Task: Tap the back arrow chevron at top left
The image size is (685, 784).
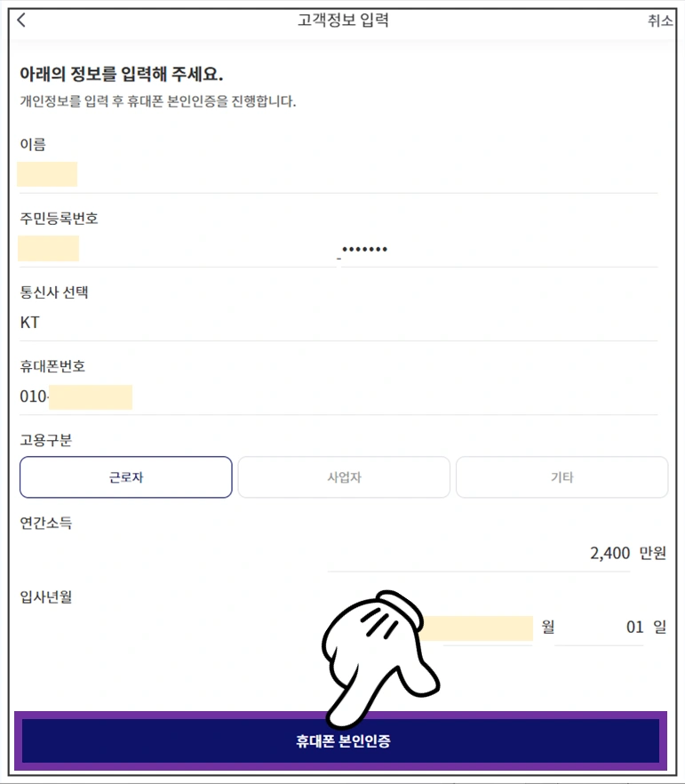Action: pos(20,20)
